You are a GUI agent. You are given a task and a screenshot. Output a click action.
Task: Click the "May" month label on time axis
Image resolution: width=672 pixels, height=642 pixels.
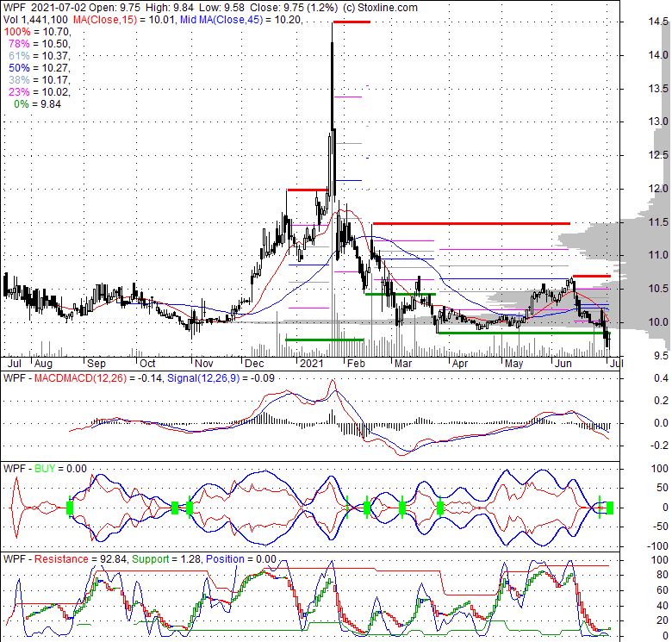point(513,364)
